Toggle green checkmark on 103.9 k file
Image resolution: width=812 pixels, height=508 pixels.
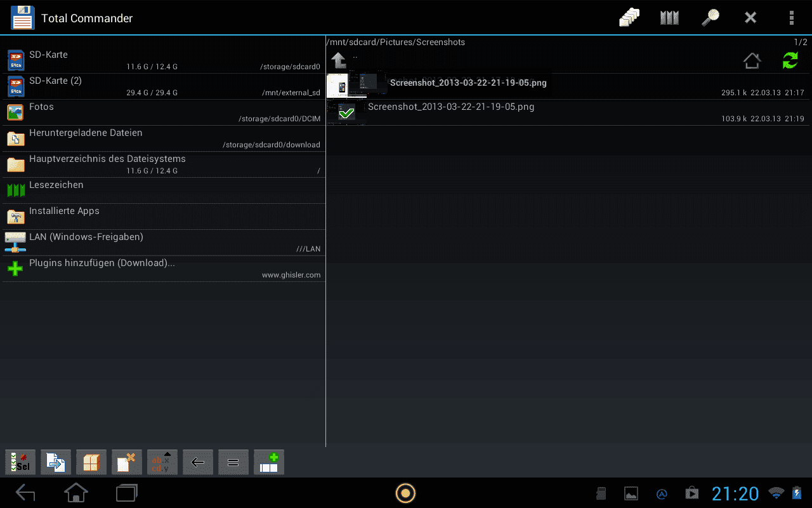coord(346,114)
